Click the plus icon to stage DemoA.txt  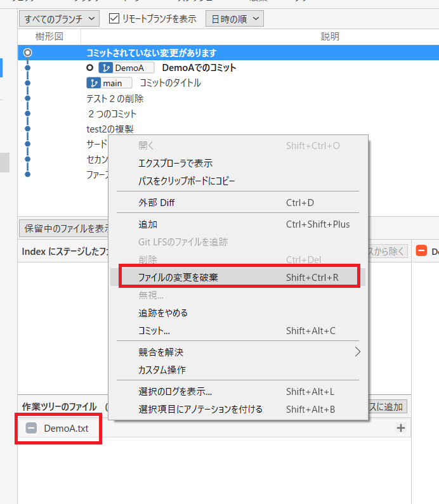(x=400, y=429)
